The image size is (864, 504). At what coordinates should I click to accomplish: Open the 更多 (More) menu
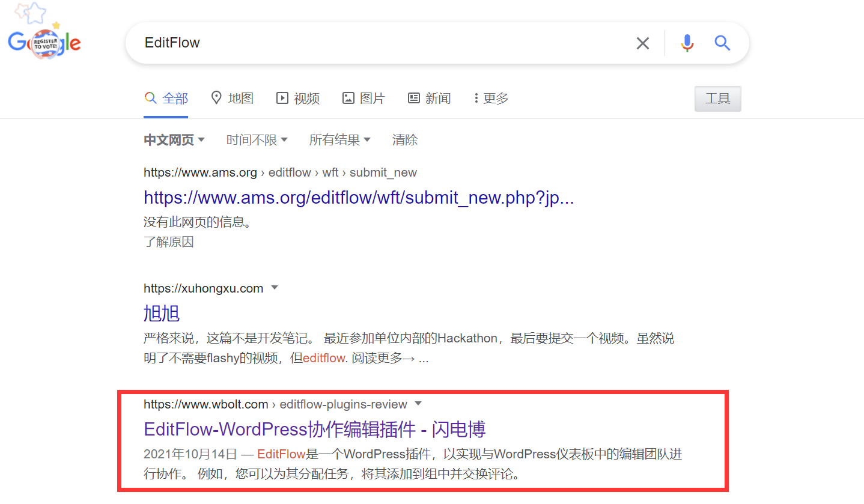tap(491, 97)
